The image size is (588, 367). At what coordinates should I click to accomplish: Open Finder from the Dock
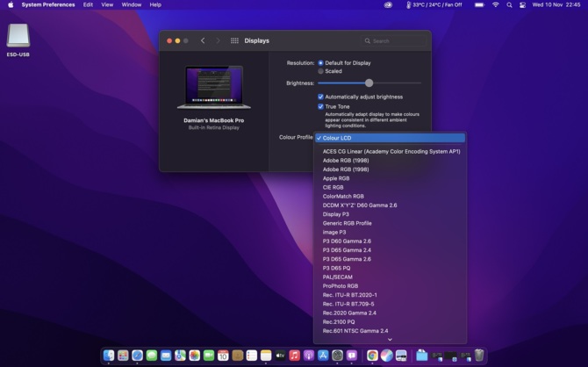pyautogui.click(x=109, y=355)
